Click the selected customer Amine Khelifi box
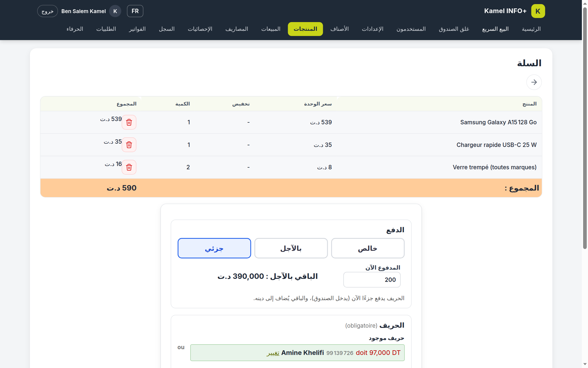Screen dimensions: 588x368 (297, 353)
